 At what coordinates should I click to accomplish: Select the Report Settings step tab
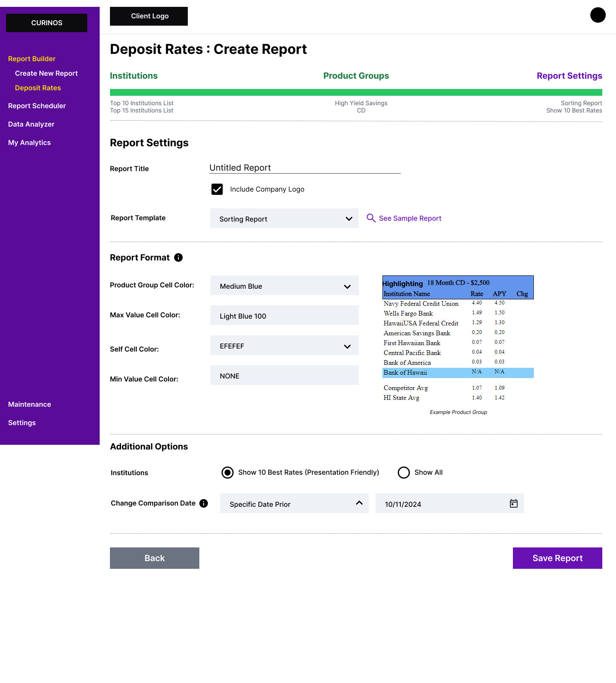569,76
